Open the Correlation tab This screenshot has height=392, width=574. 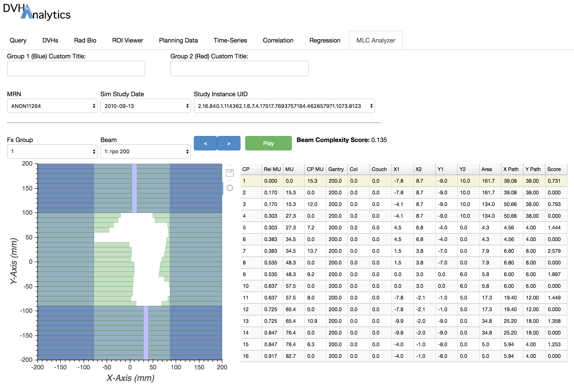278,40
